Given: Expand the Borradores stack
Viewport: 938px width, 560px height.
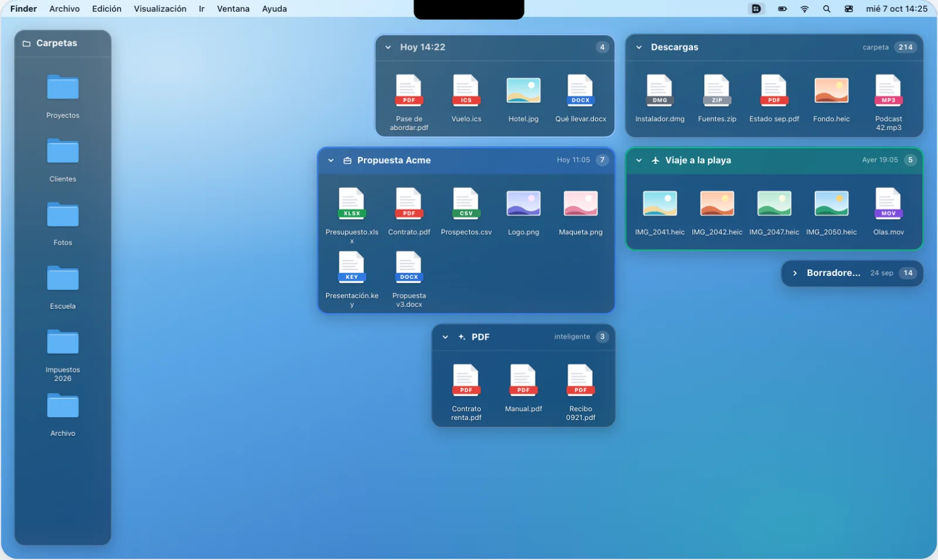Looking at the screenshot, I should tap(795, 273).
